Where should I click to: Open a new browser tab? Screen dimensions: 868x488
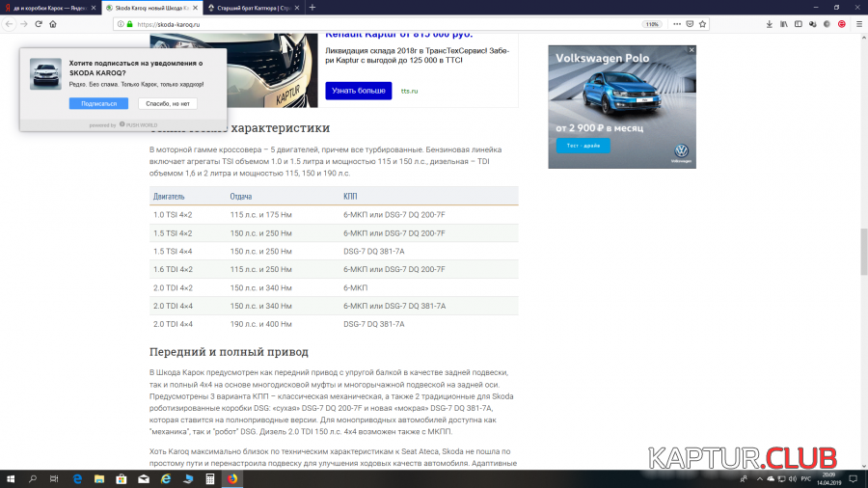coord(312,8)
